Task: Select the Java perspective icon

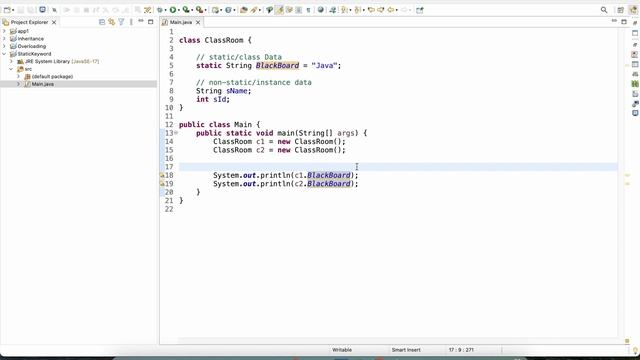Action: pos(633,10)
